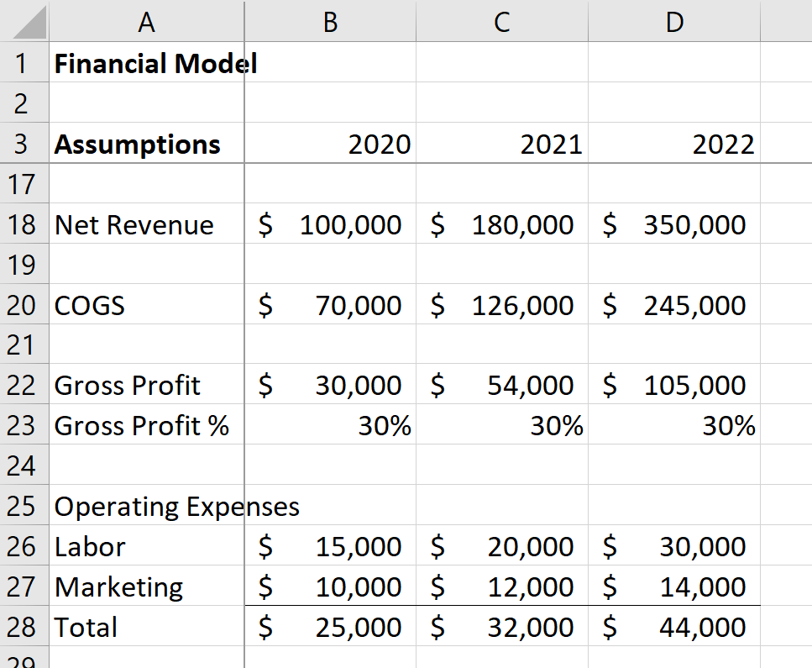
Task: Select column D header
Action: [x=673, y=22]
